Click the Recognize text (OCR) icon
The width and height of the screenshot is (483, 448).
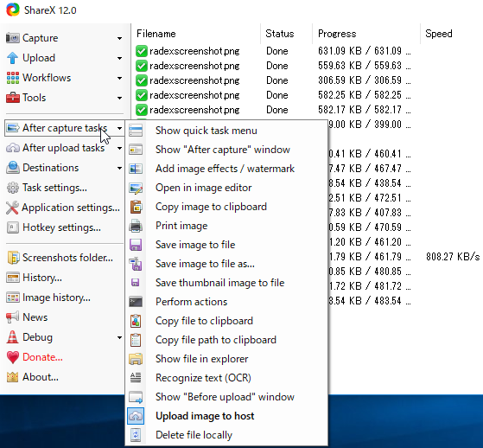coord(136,378)
